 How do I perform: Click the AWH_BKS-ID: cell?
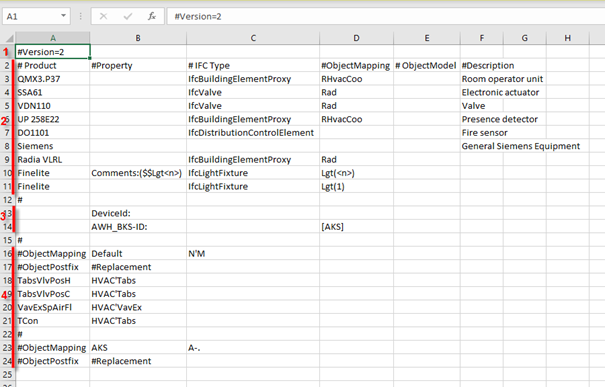[x=138, y=227]
